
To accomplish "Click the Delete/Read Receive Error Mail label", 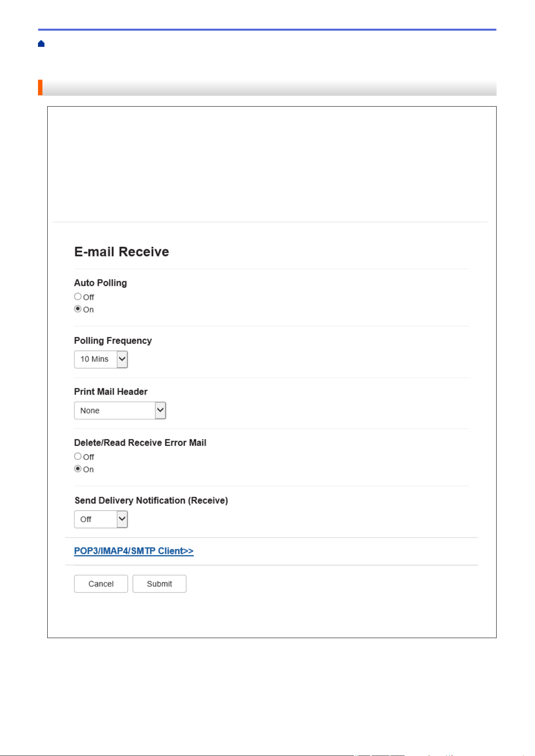I will pyautogui.click(x=140, y=443).
